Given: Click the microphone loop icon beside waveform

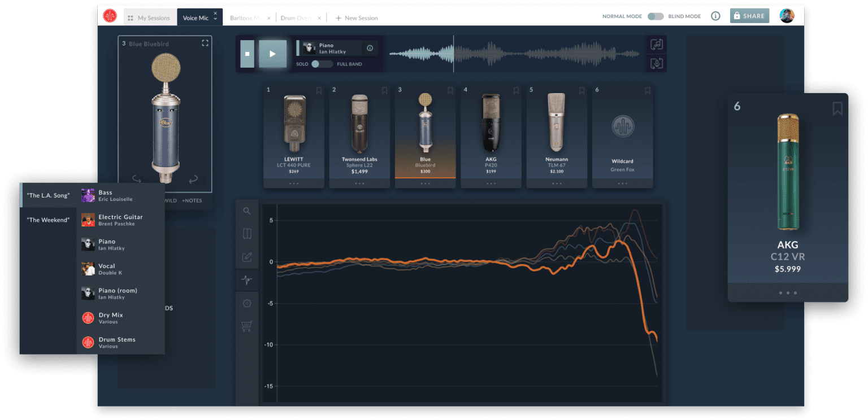Looking at the screenshot, I should 657,63.
